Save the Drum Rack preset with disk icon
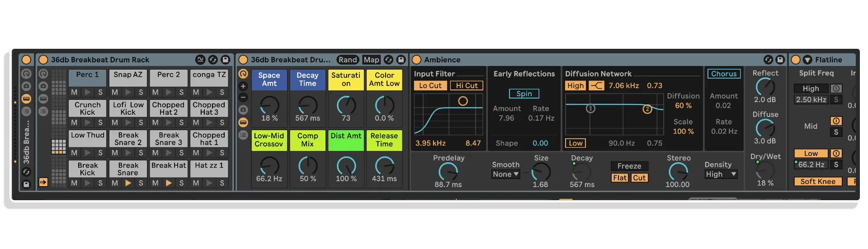Screen dimensions: 868x249 pyautogui.click(x=225, y=60)
